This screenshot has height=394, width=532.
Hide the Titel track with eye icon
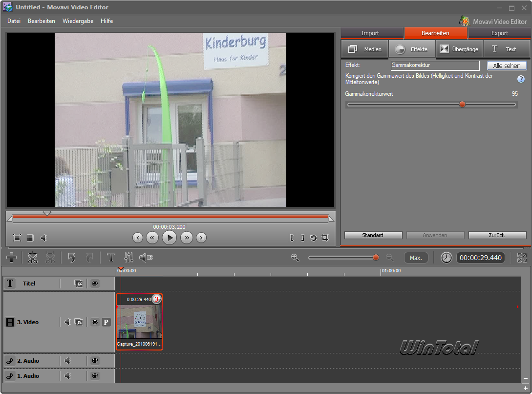[95, 284]
